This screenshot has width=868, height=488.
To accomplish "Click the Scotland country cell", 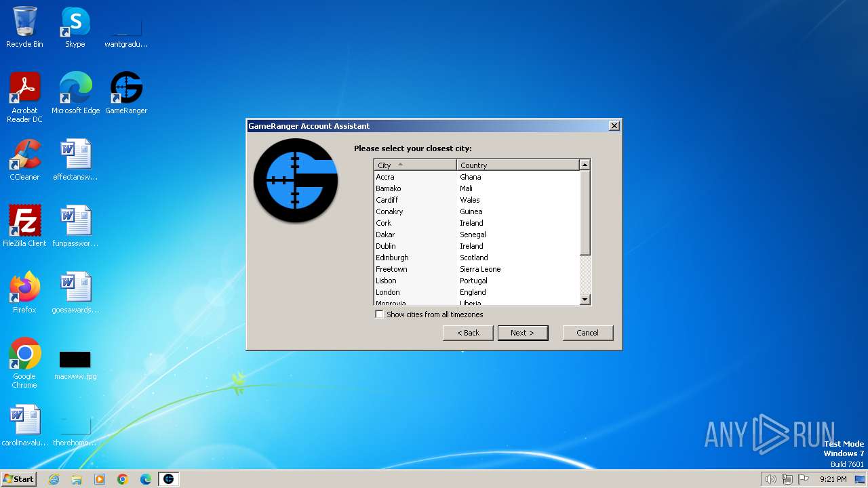I will click(473, 258).
